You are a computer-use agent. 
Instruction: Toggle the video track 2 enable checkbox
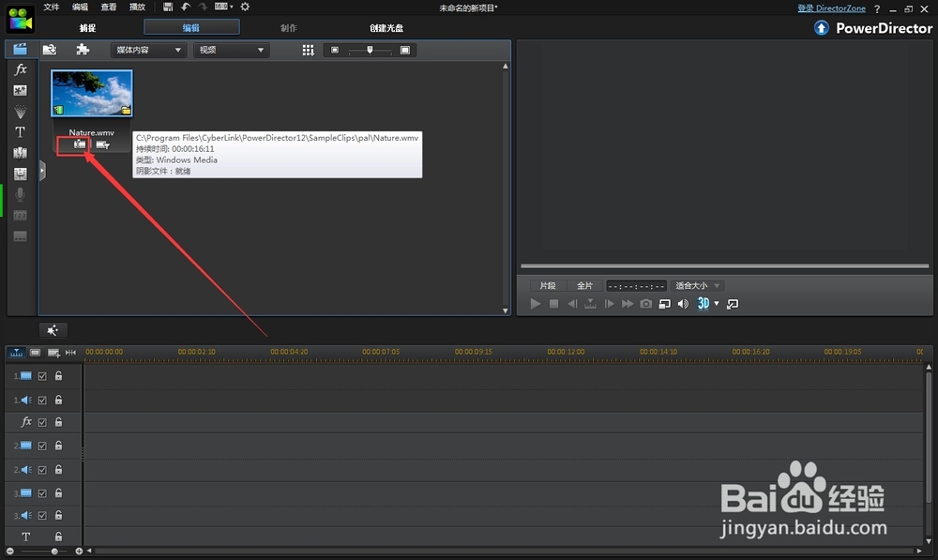click(42, 446)
